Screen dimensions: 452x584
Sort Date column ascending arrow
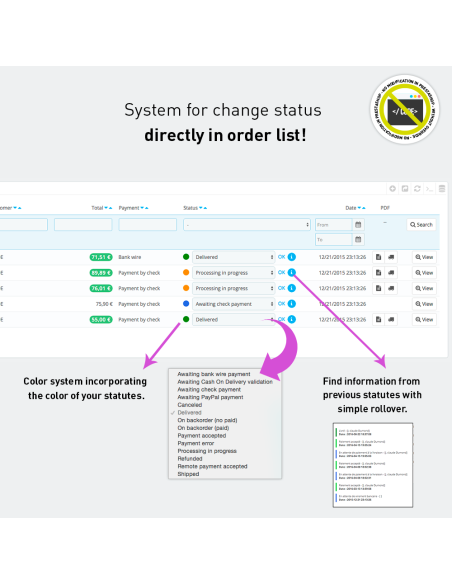(364, 208)
